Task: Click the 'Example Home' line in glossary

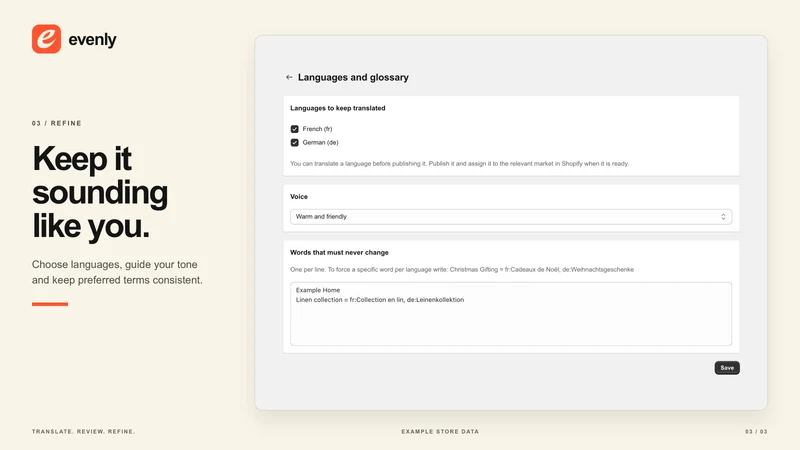Action: point(318,290)
